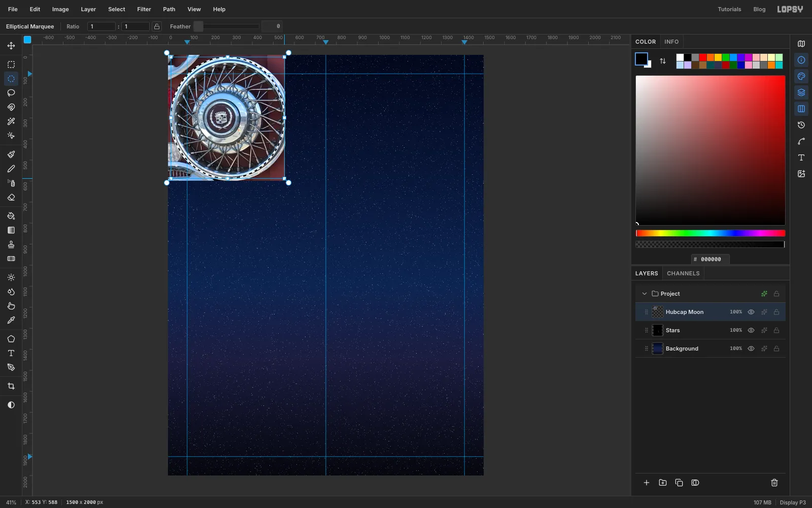Hide the Stars layer
This screenshot has width=812, height=508.
click(x=751, y=330)
